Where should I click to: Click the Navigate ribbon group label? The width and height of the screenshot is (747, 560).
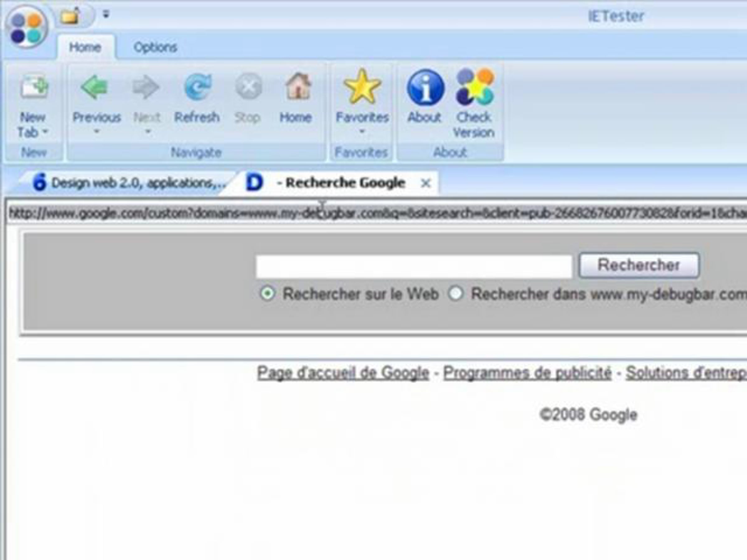(x=196, y=152)
